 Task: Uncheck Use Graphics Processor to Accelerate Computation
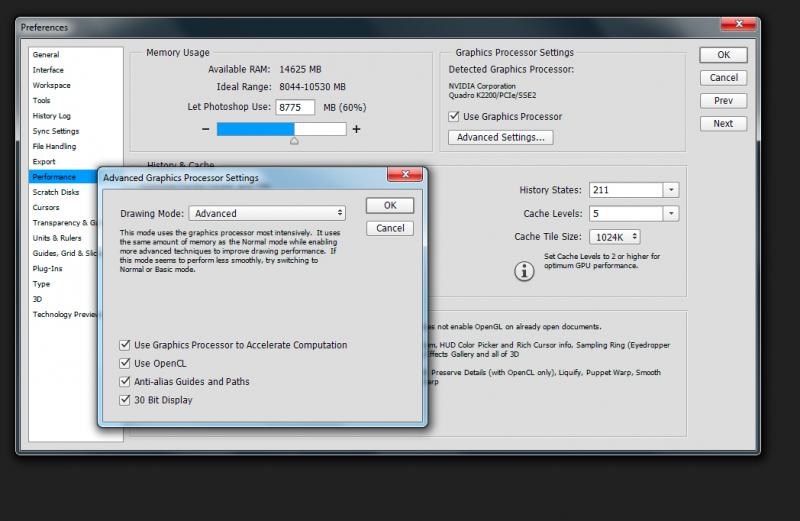[x=124, y=345]
